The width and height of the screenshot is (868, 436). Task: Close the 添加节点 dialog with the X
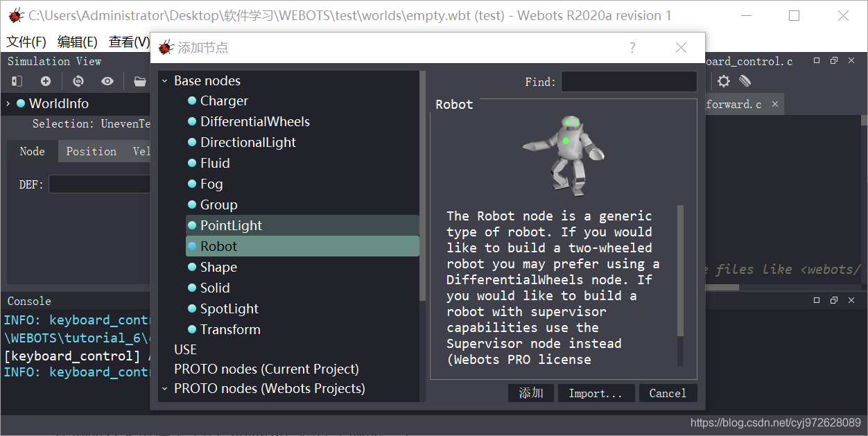tap(681, 47)
